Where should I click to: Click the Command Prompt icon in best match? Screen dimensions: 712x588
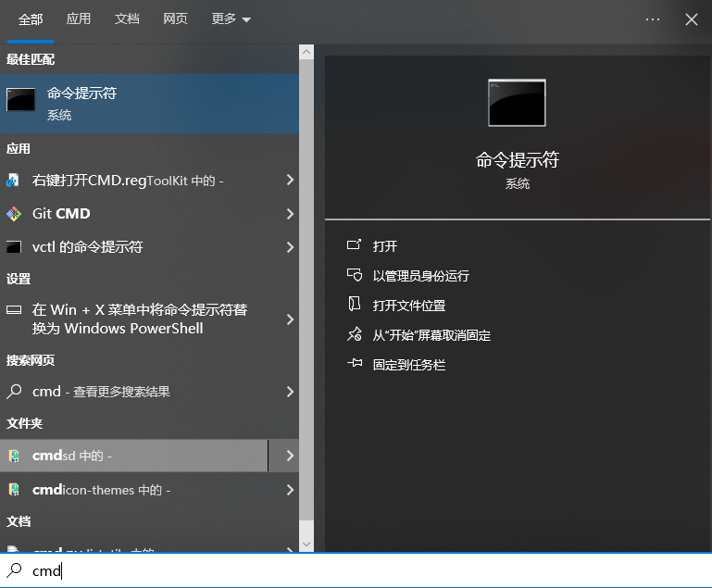[20, 100]
